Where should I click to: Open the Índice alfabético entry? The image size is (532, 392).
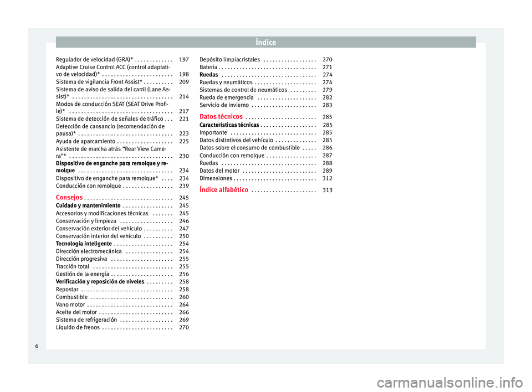click(x=224, y=190)
